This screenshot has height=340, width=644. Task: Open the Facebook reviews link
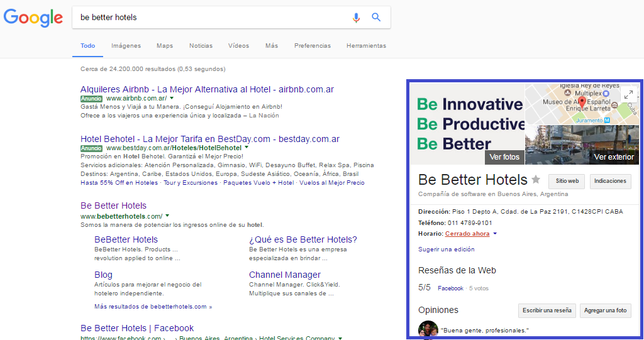(x=450, y=288)
